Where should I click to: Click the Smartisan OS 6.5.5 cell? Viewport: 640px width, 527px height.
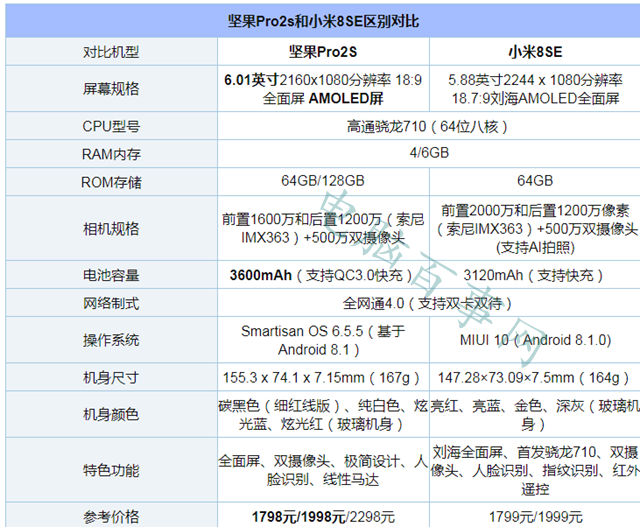point(318,340)
